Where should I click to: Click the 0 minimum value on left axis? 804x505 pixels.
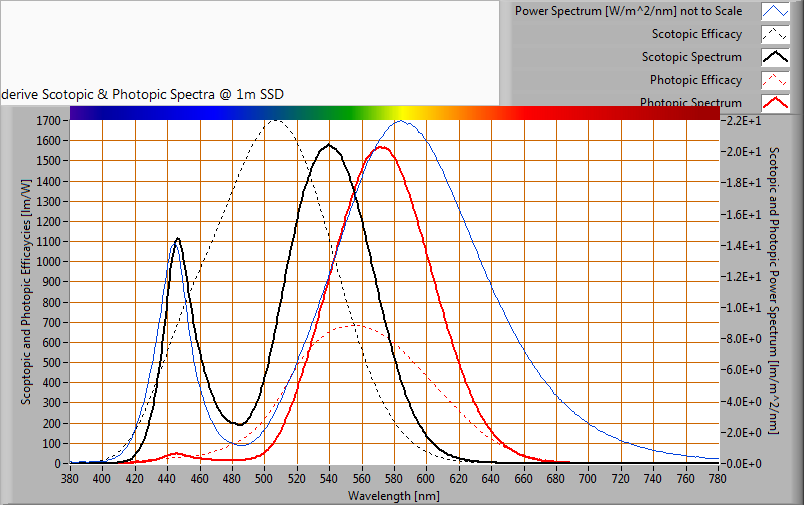(x=60, y=464)
